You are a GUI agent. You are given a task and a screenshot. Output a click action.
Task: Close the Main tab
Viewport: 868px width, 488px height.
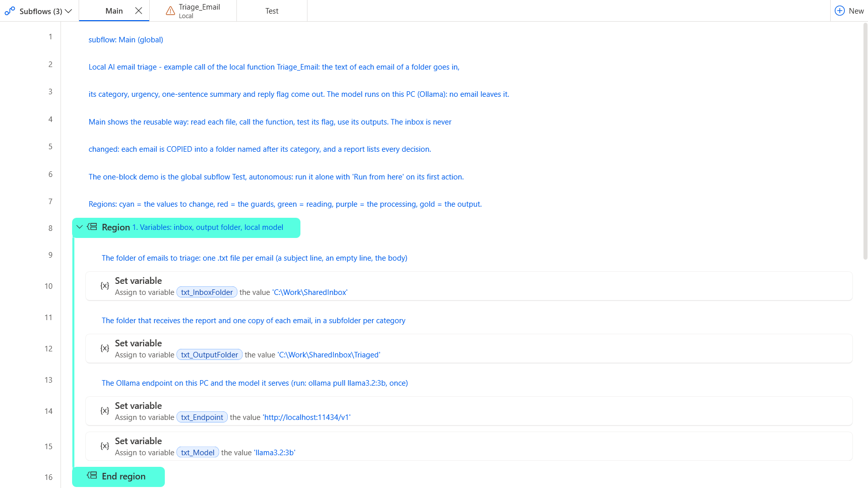tap(139, 11)
